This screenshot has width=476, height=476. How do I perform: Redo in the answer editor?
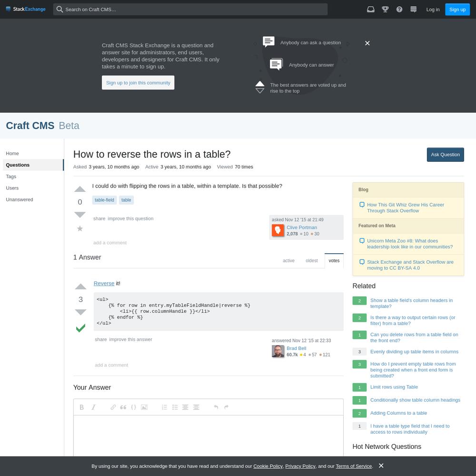pos(226,407)
